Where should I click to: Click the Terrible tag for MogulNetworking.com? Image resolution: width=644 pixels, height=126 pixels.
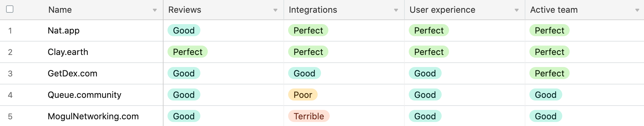coord(309,116)
